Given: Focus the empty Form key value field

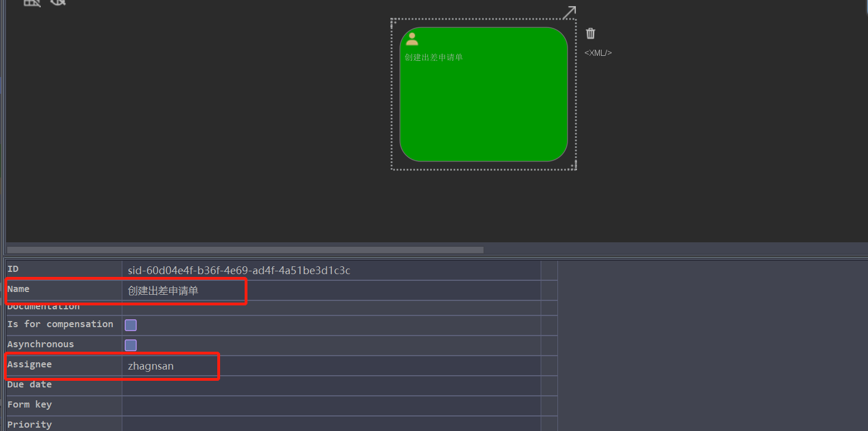Looking at the screenshot, I should (331, 406).
